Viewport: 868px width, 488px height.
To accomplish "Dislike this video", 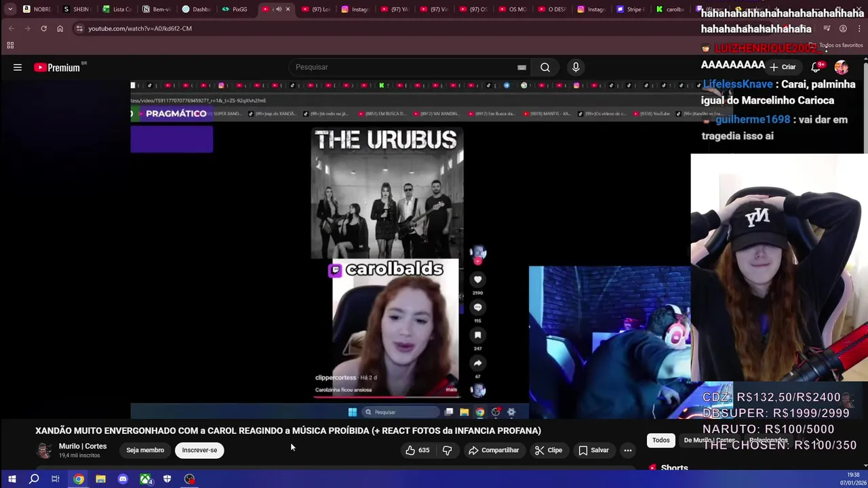I will (447, 450).
